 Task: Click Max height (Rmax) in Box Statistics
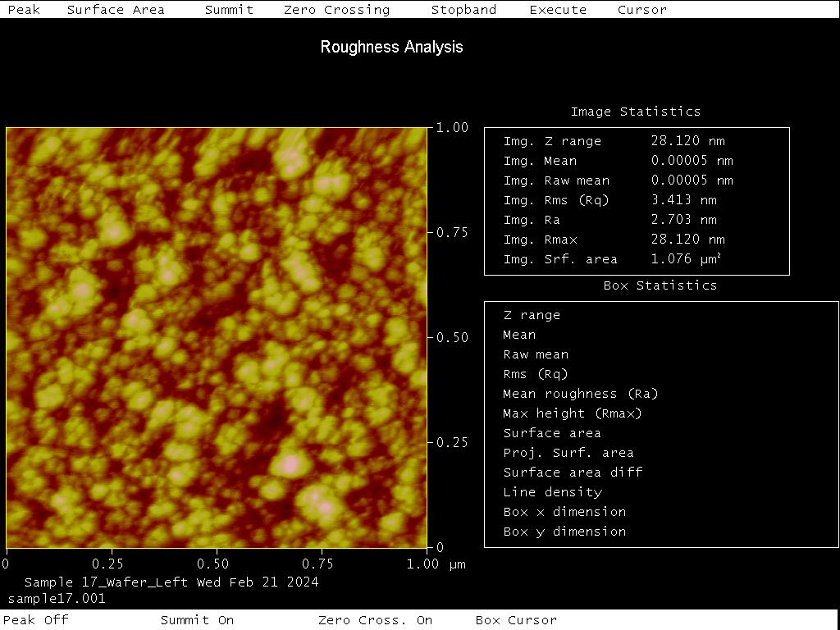[572, 413]
